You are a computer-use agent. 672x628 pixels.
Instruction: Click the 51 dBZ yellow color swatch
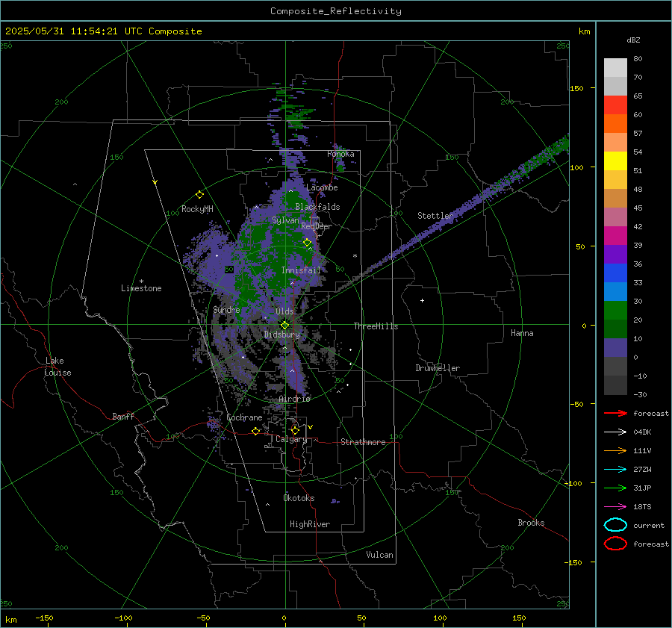(615, 161)
